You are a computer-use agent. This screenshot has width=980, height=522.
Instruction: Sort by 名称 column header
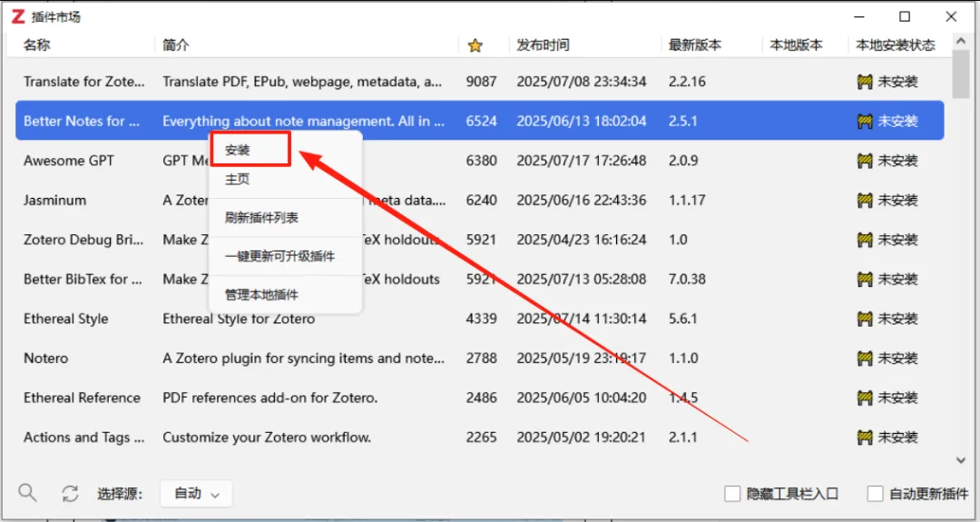[37, 45]
